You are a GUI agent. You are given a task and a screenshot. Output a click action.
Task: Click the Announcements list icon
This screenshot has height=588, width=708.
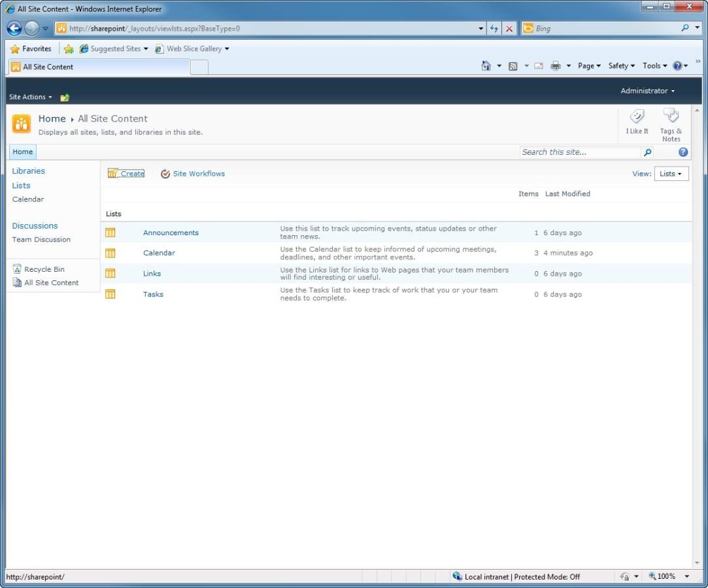[x=110, y=233]
